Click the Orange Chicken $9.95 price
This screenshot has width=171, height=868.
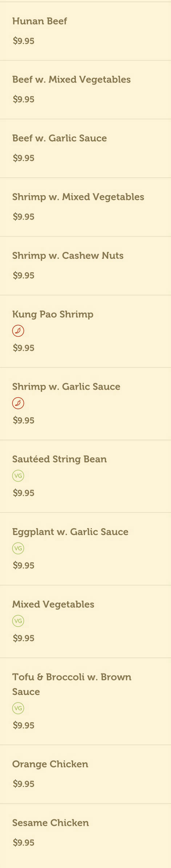(x=24, y=784)
